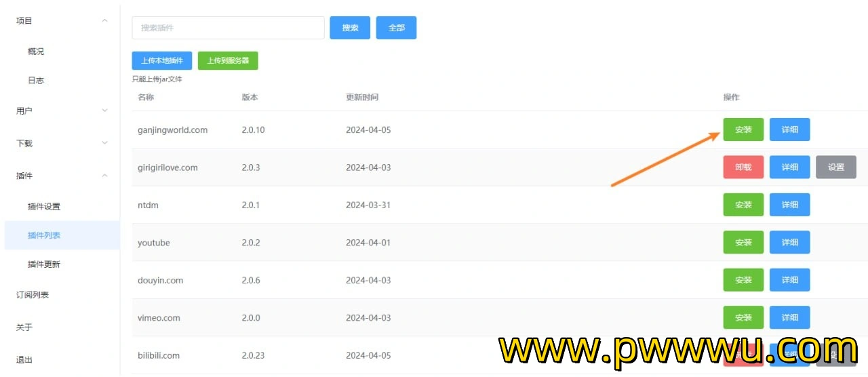Image resolution: width=868 pixels, height=377 pixels.
Task: Click the girigirilove.com name cell
Action: (x=167, y=167)
